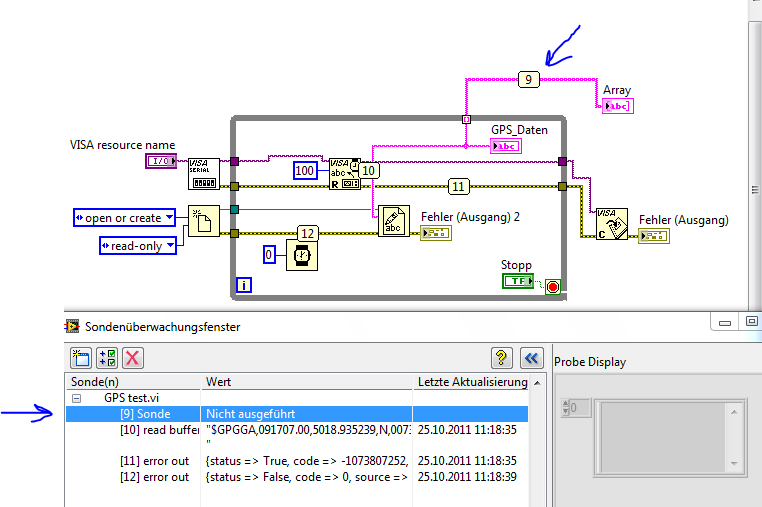Collapse the GPS test.vi tree node
This screenshot has height=507, width=762.
tap(76, 398)
